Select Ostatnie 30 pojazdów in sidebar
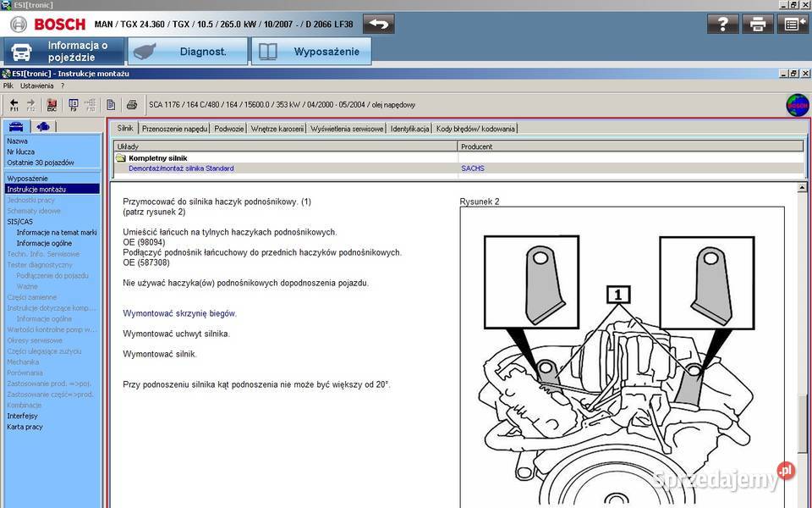This screenshot has width=812, height=508. [x=41, y=163]
